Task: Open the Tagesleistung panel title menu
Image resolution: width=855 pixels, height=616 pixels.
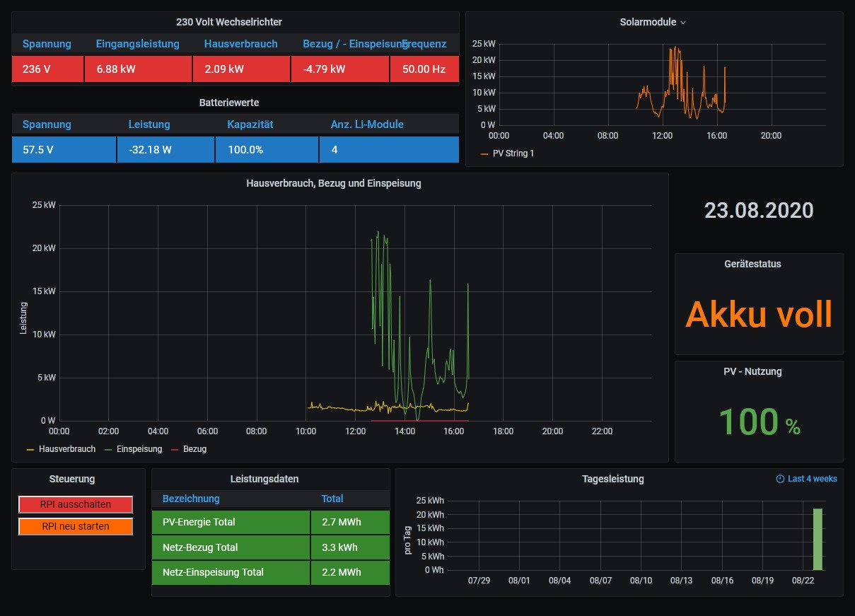Action: [x=612, y=479]
